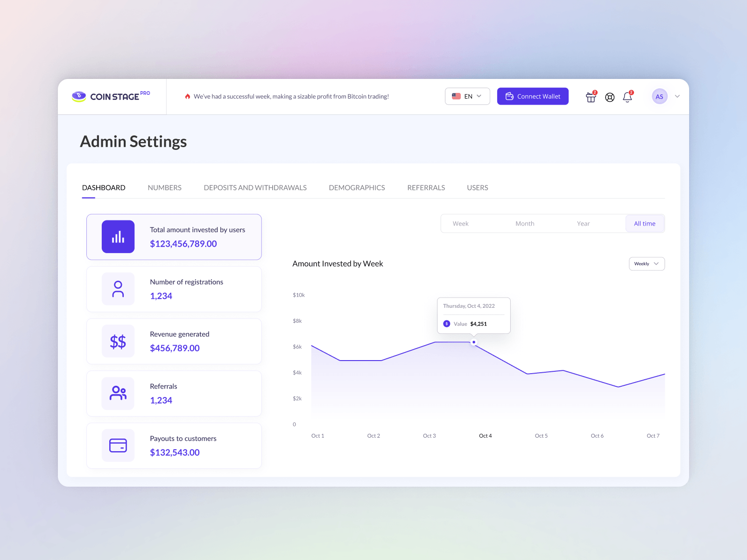Select the Referrals stat card

174,393
